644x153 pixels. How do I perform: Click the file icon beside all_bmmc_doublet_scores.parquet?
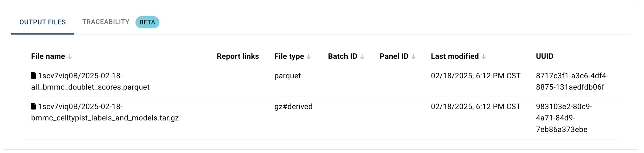point(33,76)
